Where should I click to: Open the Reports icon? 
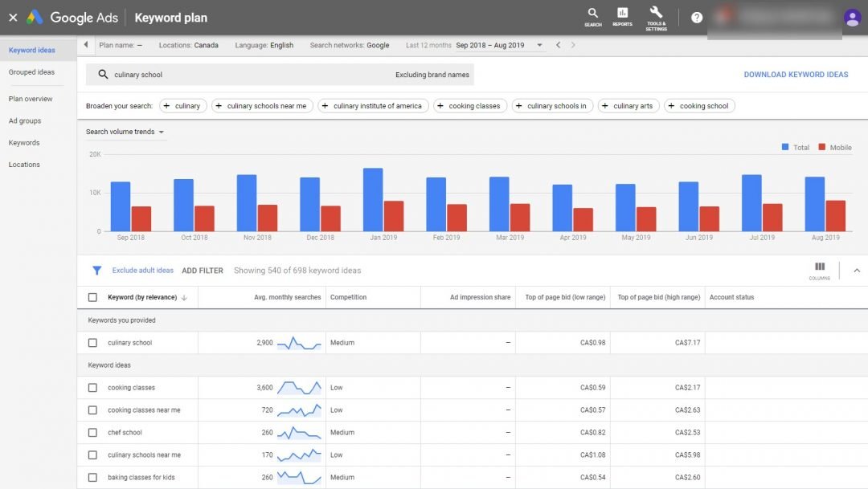pyautogui.click(x=624, y=17)
